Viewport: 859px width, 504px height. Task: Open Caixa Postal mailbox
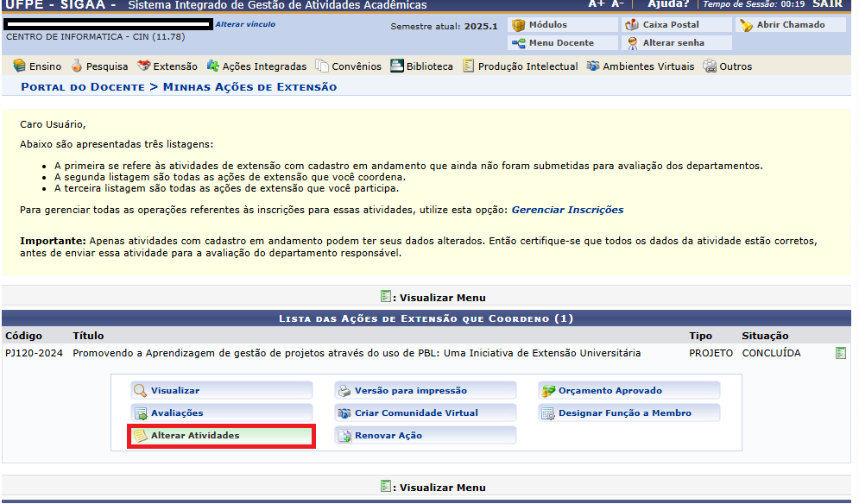tap(673, 25)
